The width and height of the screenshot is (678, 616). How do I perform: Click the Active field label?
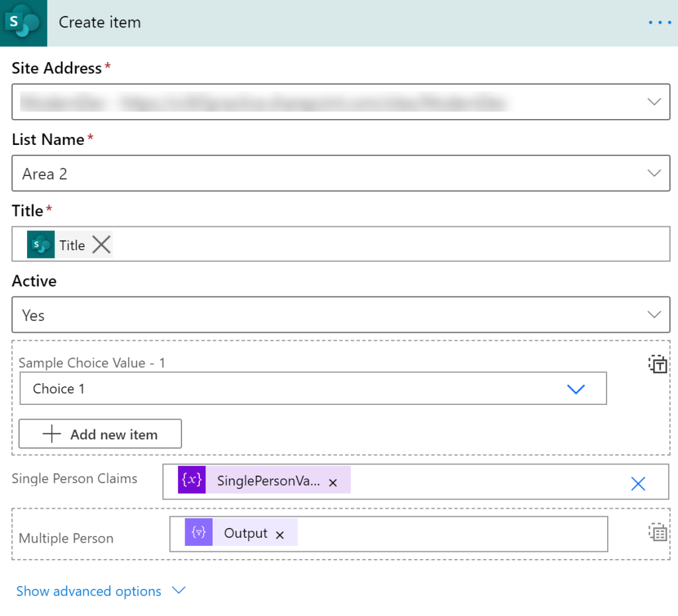(x=34, y=281)
